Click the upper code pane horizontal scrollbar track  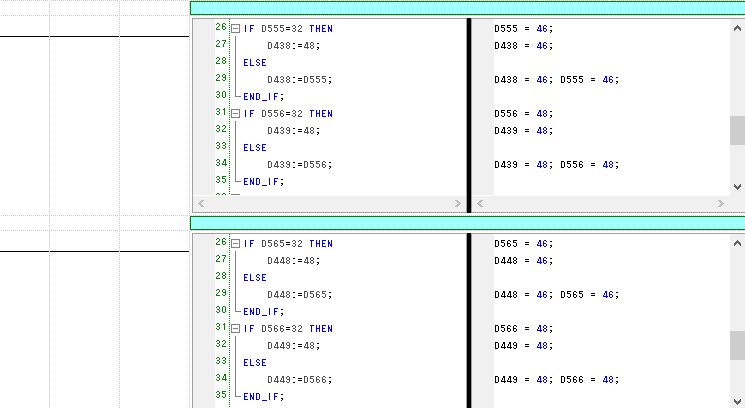coord(330,203)
